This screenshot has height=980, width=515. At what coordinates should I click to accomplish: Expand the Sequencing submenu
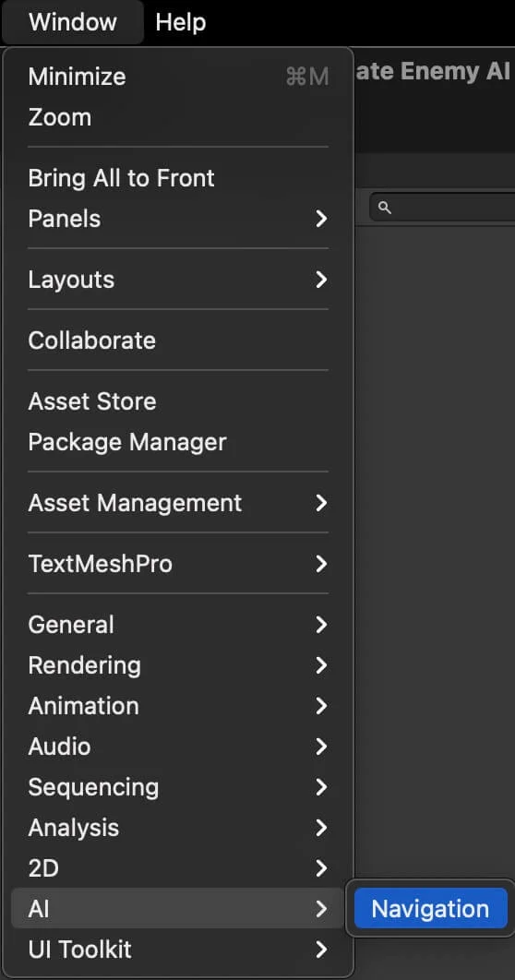178,787
